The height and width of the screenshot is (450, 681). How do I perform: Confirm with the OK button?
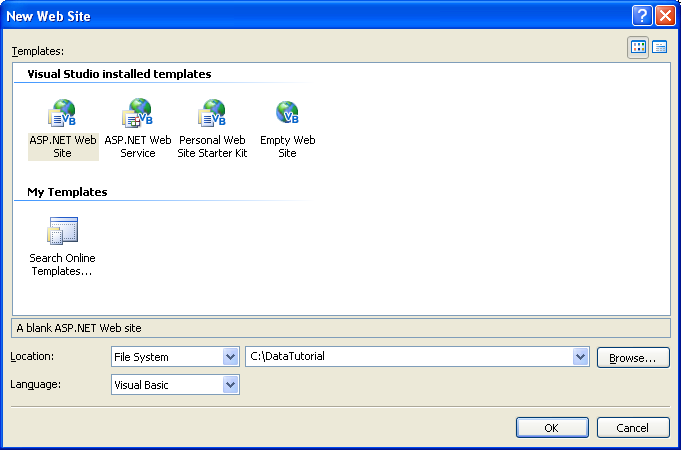552,428
